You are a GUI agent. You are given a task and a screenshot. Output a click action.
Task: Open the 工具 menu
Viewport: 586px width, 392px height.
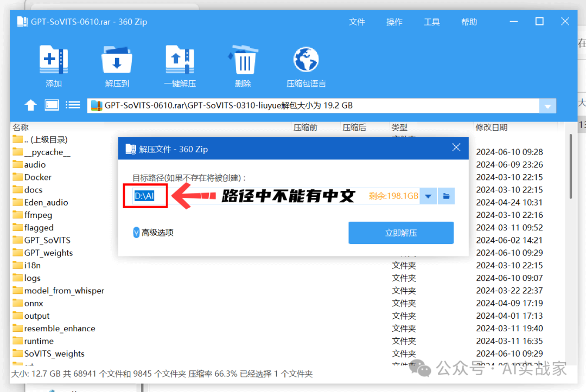pos(432,22)
